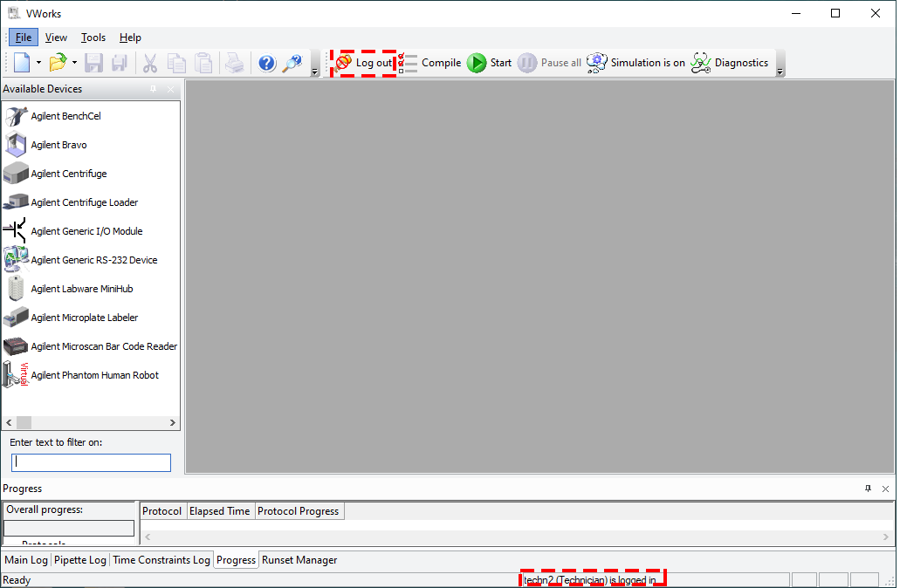The height and width of the screenshot is (588, 900).
Task: Click the Protocol column header
Action: [163, 511]
